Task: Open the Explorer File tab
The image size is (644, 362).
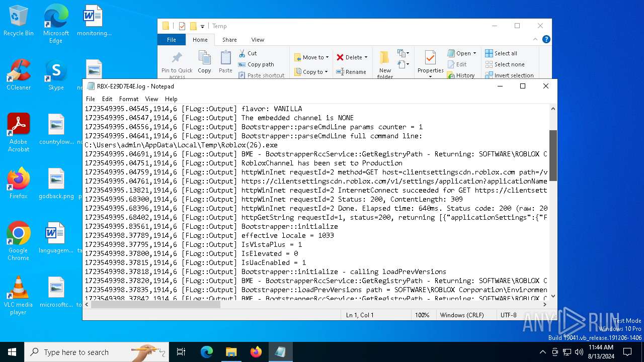Action: point(172,40)
